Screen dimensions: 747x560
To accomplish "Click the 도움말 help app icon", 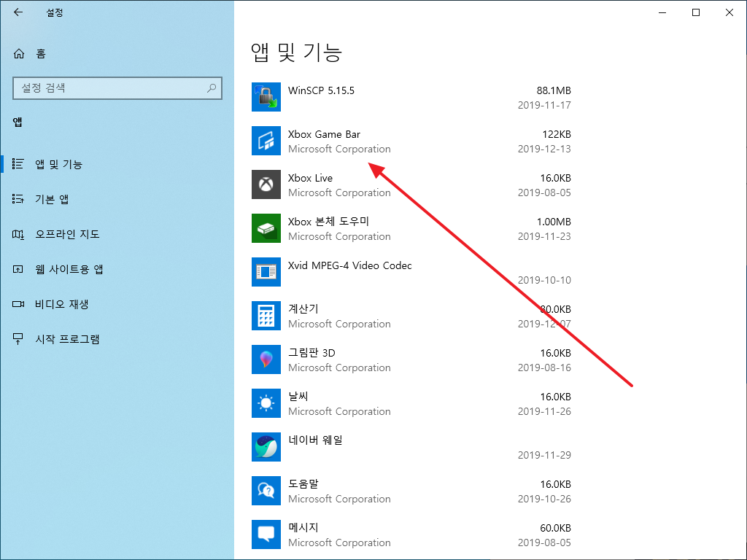I will pos(266,491).
